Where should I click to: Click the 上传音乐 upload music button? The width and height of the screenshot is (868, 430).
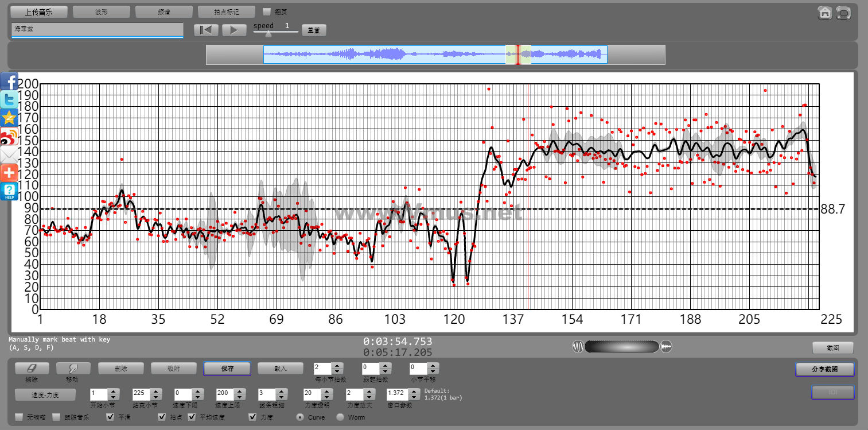[x=39, y=12]
